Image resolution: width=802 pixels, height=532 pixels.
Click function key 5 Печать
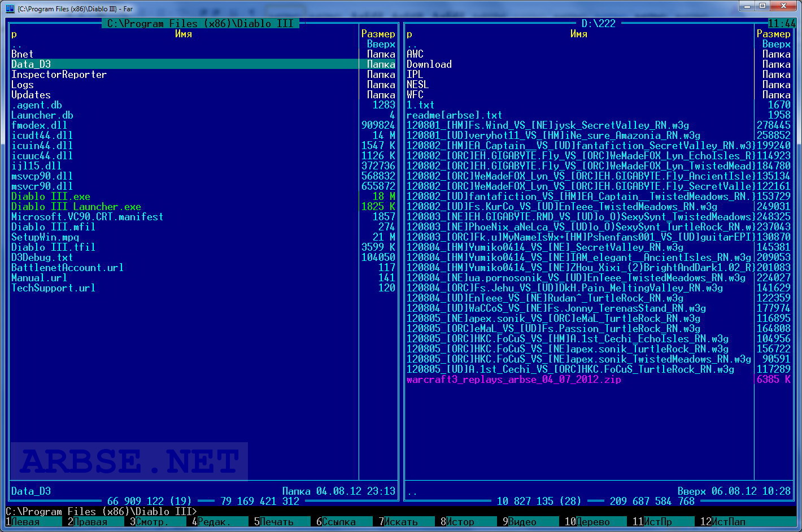pyautogui.click(x=282, y=522)
